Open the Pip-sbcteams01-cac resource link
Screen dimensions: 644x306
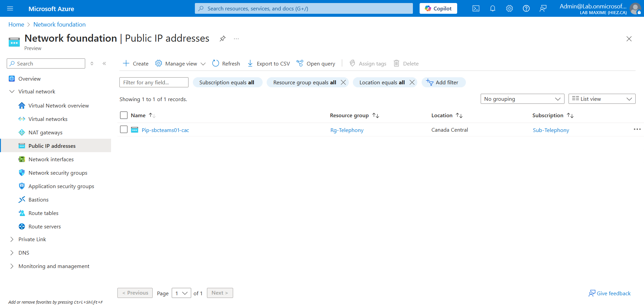165,130
